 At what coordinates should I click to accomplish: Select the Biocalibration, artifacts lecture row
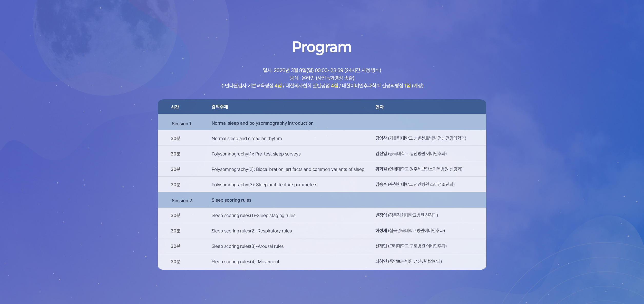(288, 169)
